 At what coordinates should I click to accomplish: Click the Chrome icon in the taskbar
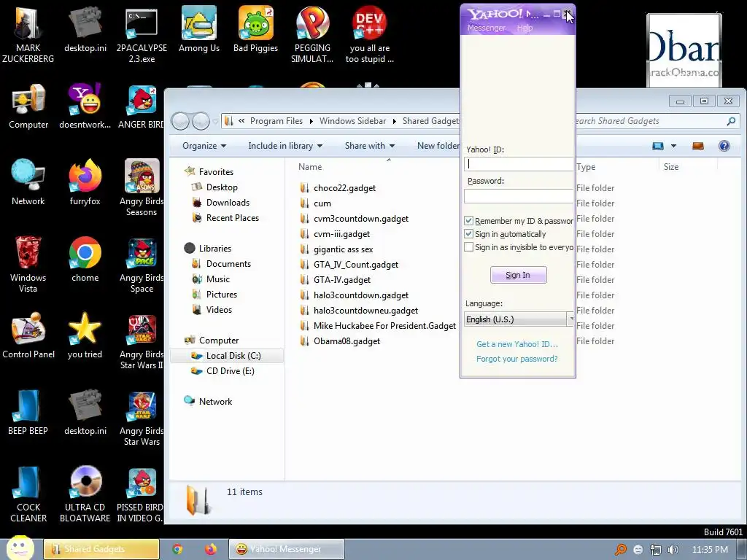[x=178, y=549]
